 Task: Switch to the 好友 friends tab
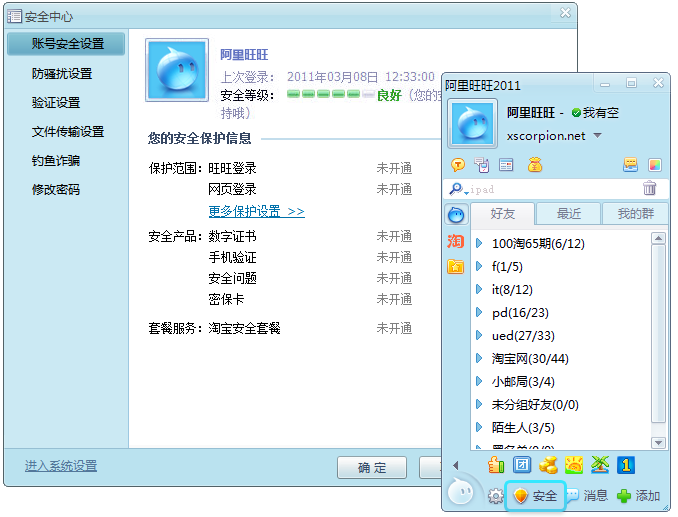[502, 214]
